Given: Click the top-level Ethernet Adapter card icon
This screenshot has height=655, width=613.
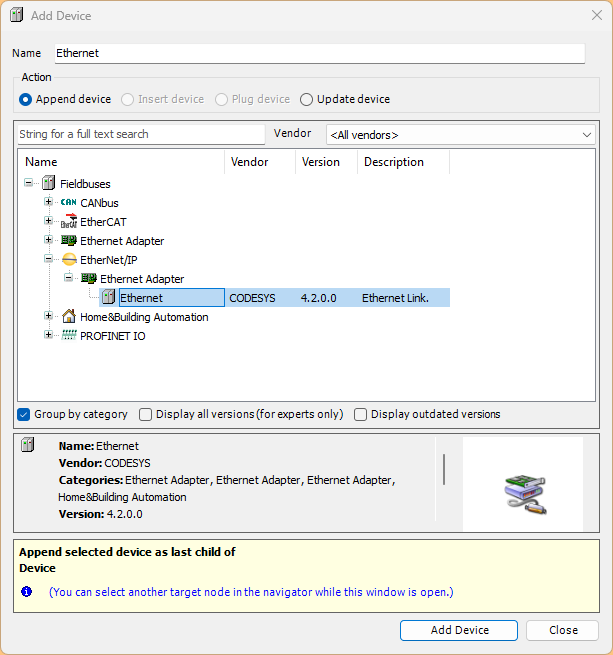Looking at the screenshot, I should [x=69, y=240].
